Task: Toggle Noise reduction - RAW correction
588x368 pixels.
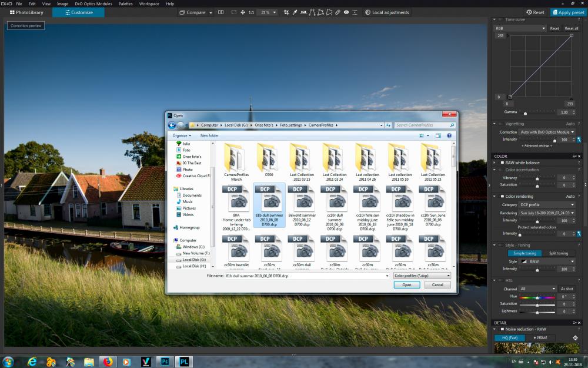Action: 502,329
